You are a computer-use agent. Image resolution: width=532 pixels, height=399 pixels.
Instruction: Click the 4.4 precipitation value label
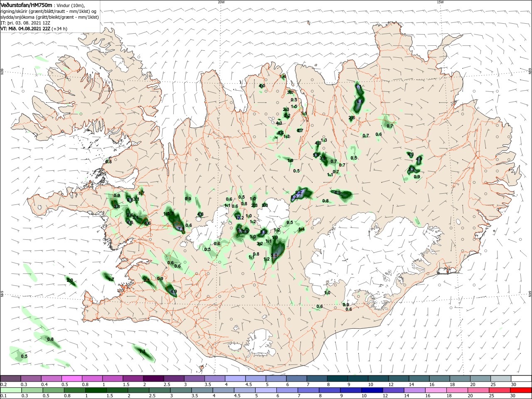[281, 133]
